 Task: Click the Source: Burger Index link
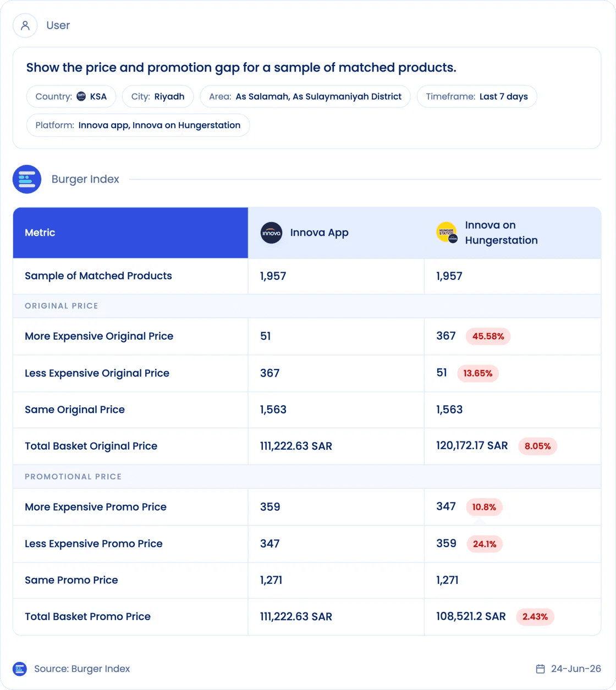click(x=82, y=669)
